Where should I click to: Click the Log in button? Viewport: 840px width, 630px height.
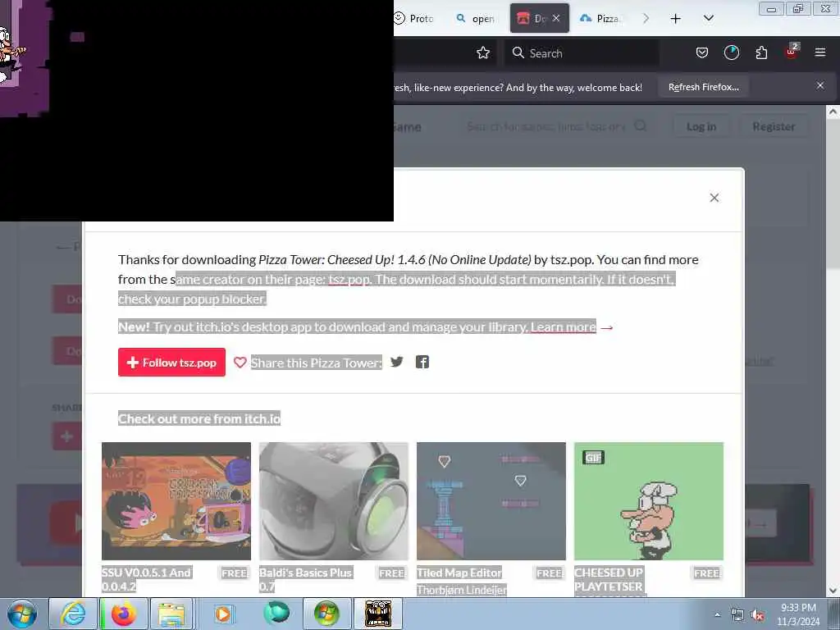point(701,126)
